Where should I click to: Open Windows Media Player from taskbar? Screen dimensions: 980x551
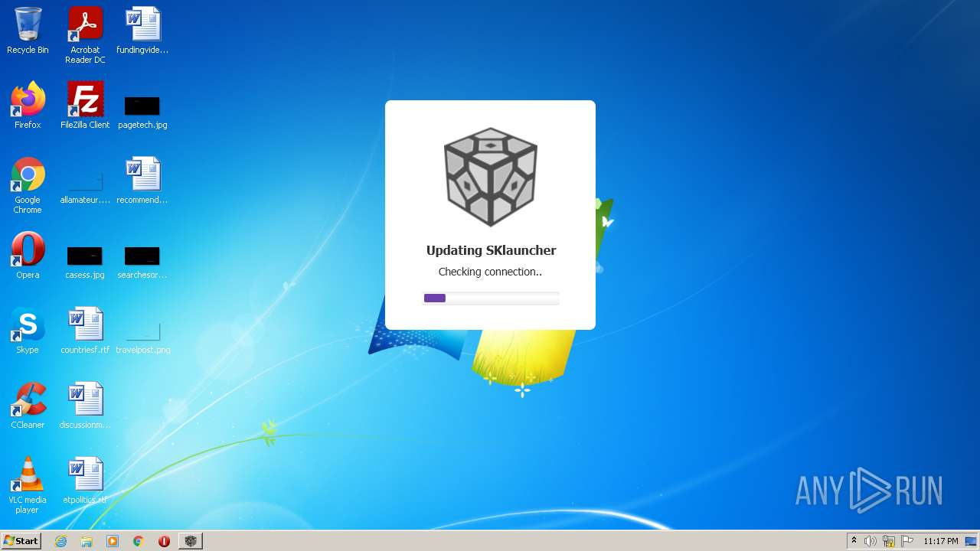[x=113, y=541]
